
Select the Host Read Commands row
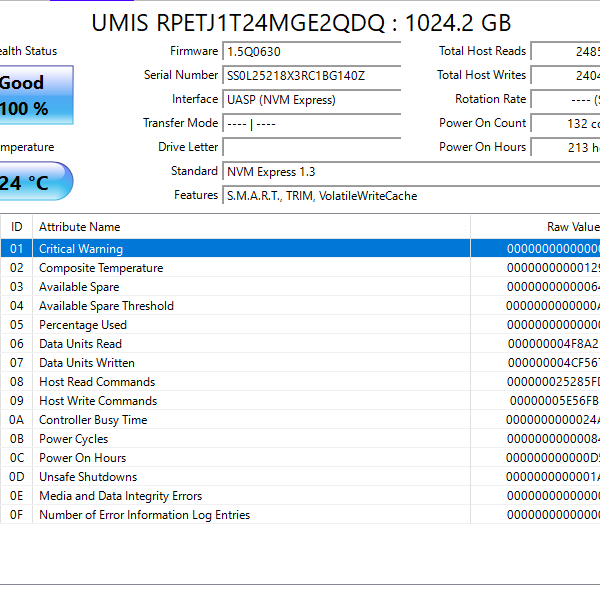coord(300,382)
